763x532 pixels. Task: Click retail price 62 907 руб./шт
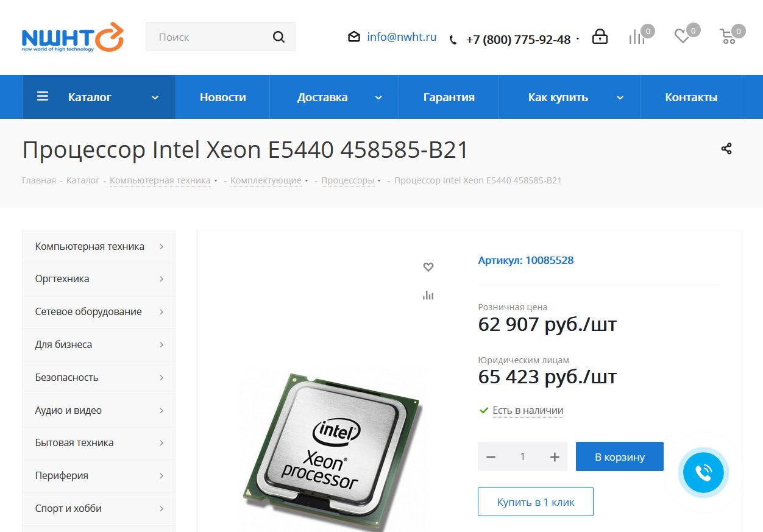coord(547,324)
